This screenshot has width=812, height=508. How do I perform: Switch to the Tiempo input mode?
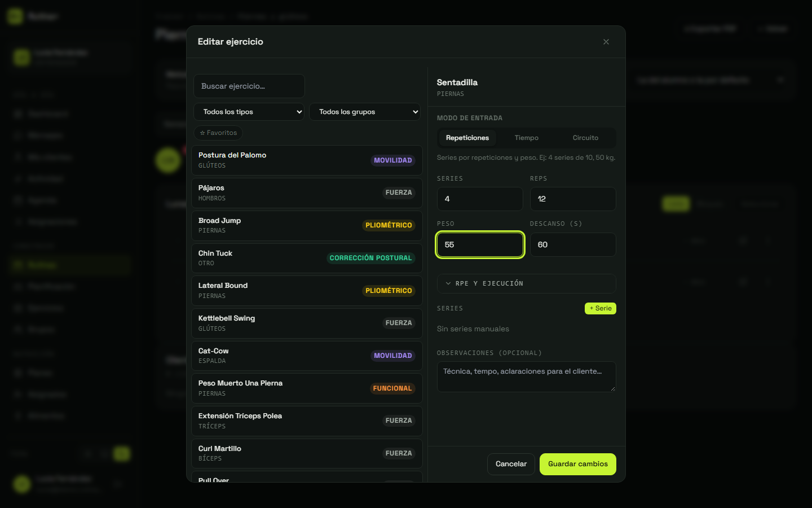527,138
